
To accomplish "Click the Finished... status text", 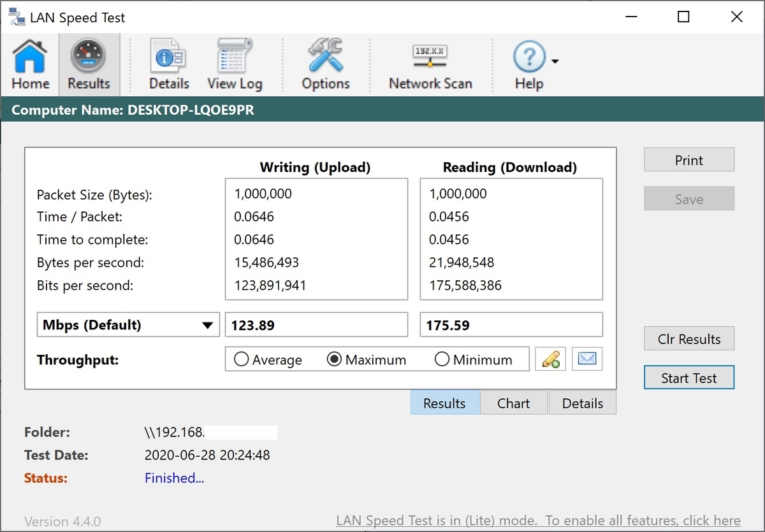I will [175, 478].
